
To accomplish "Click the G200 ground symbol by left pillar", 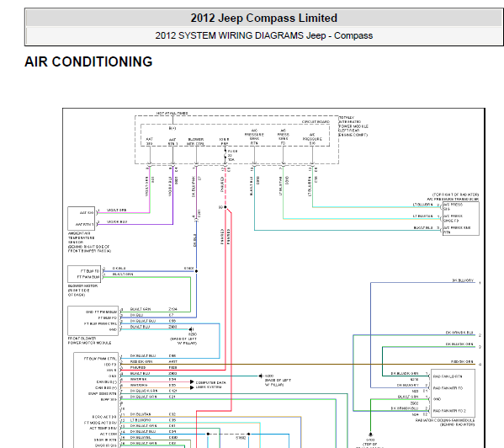I will click(261, 376).
